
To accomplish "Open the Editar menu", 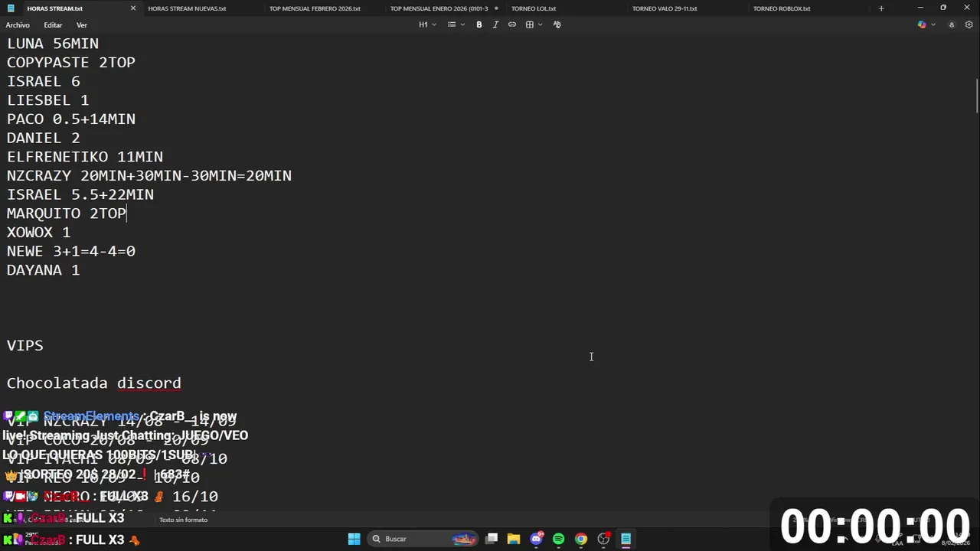I will click(x=53, y=24).
